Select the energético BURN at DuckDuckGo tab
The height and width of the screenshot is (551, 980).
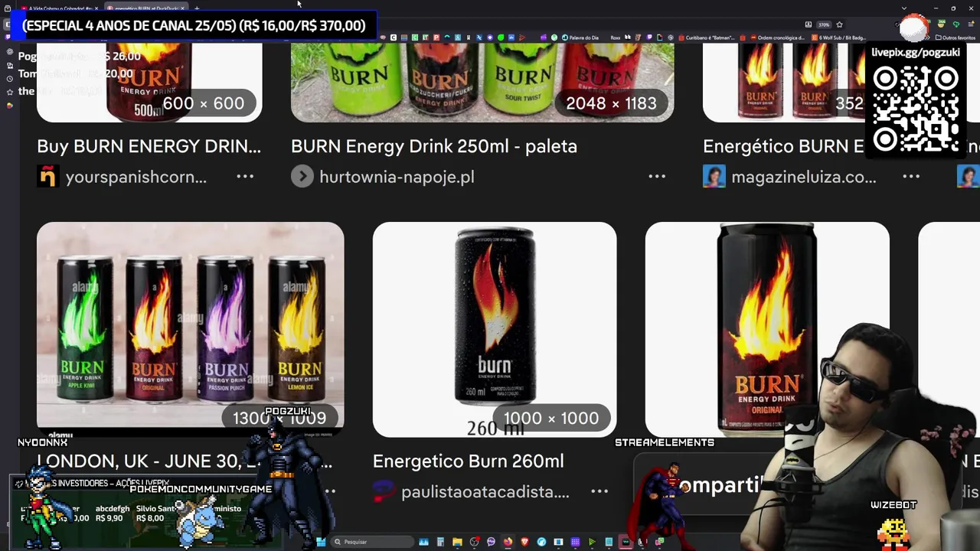pos(145,8)
